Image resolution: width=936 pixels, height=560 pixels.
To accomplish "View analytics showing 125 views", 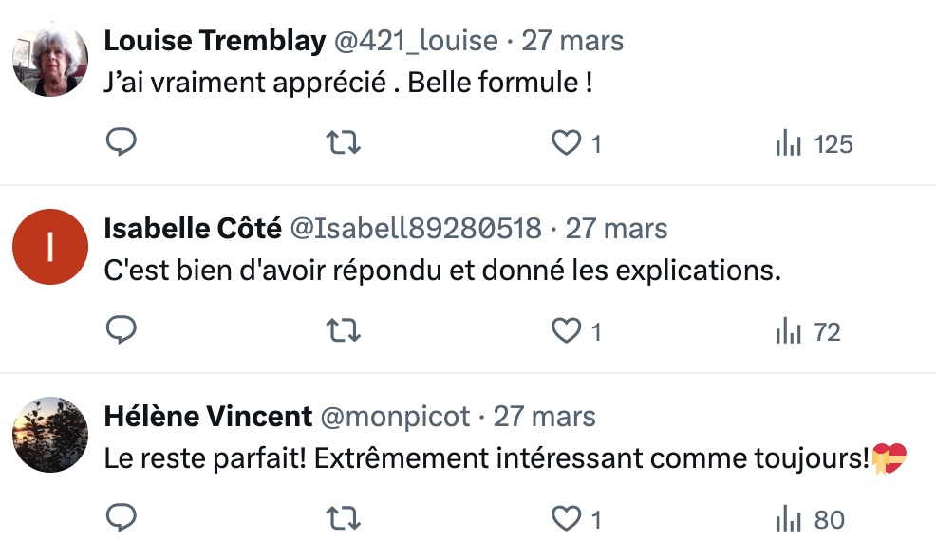I will click(x=814, y=144).
